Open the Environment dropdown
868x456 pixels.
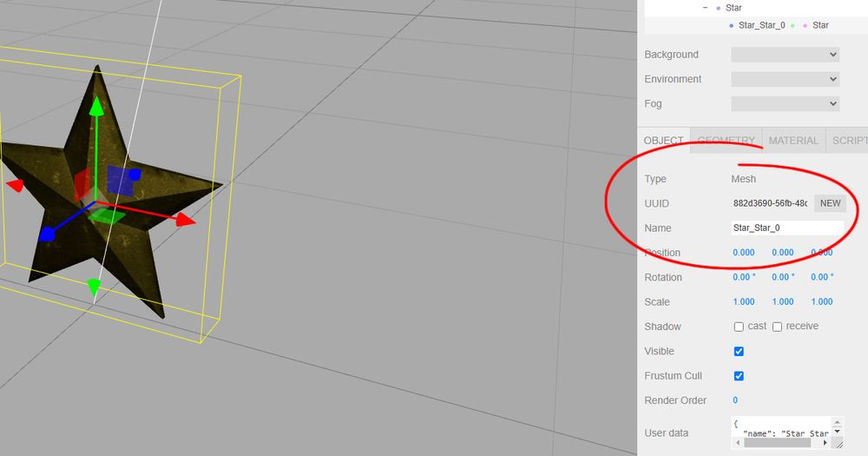(x=785, y=79)
